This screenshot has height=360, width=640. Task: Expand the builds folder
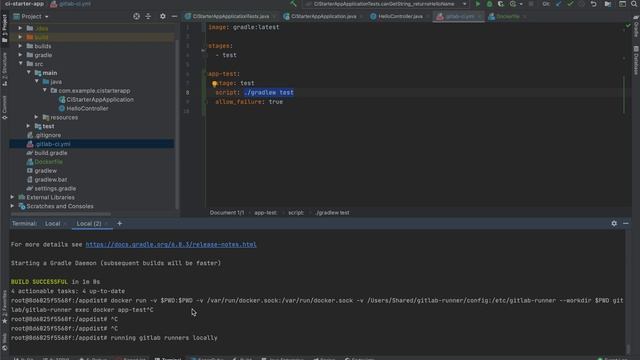[20, 46]
